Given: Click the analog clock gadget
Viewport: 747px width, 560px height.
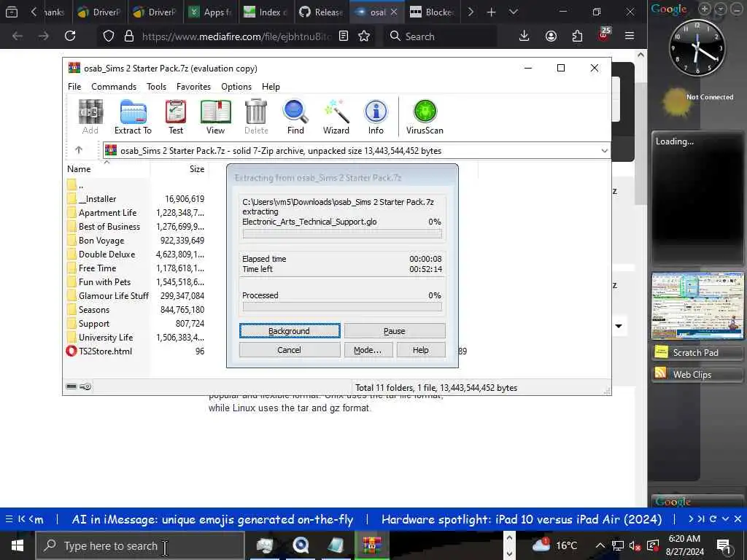Looking at the screenshot, I should click(697, 47).
